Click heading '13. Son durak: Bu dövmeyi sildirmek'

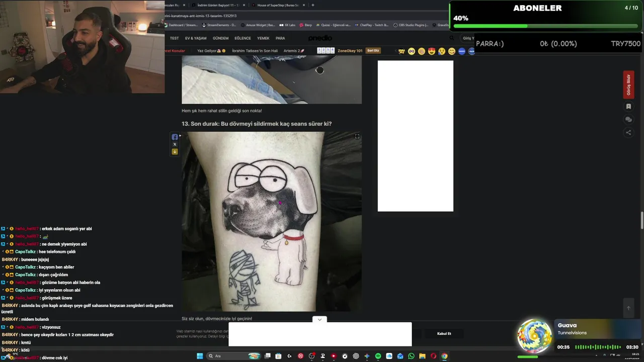click(257, 124)
